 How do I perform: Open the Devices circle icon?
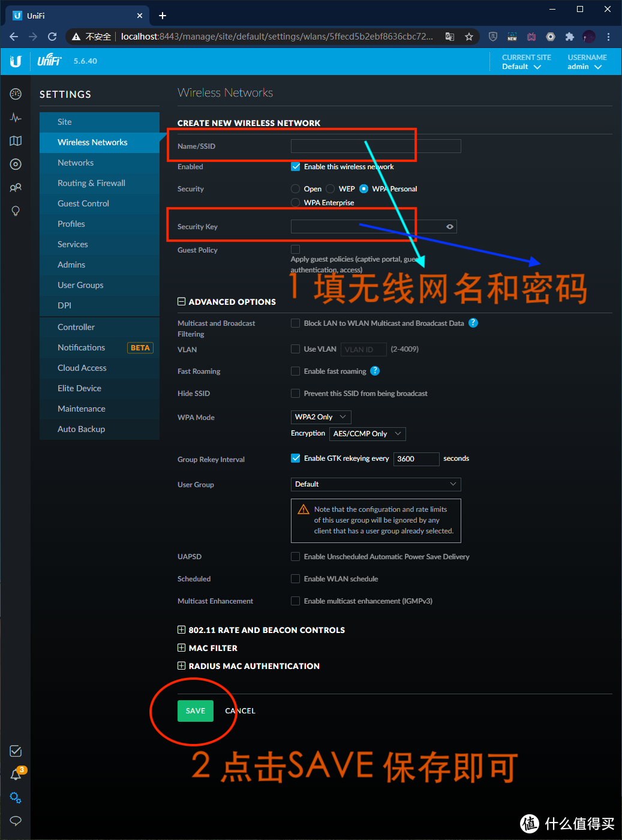coord(16,164)
